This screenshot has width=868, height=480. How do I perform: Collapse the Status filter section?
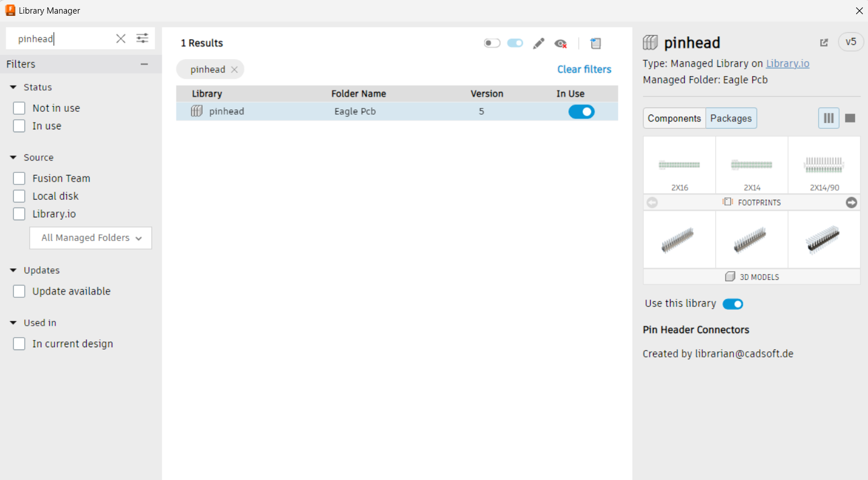pos(14,87)
